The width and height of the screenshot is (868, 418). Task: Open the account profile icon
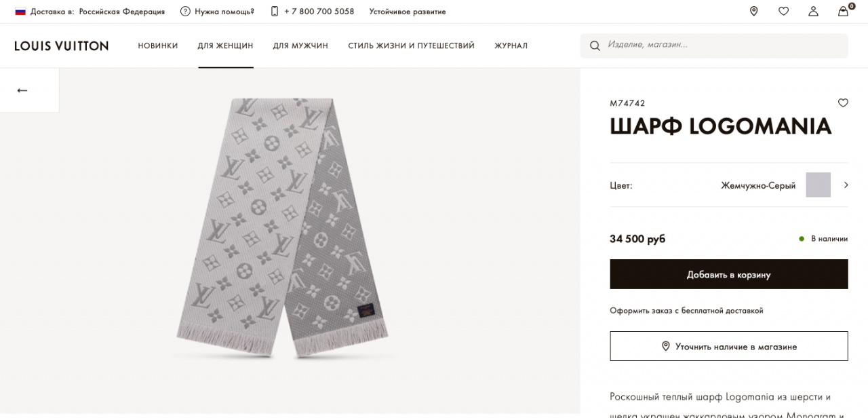click(813, 12)
